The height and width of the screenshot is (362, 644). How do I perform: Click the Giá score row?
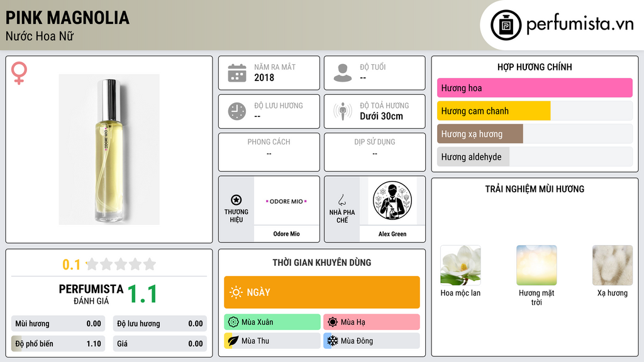160,344
